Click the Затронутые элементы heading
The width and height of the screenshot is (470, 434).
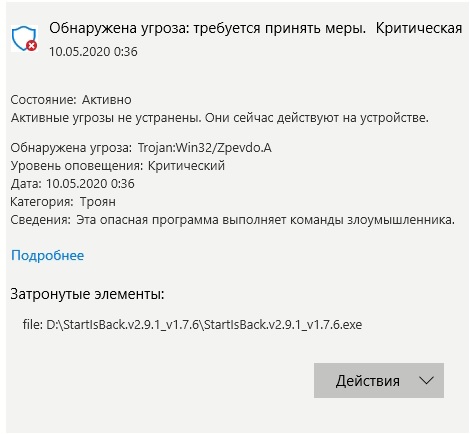coord(87,294)
